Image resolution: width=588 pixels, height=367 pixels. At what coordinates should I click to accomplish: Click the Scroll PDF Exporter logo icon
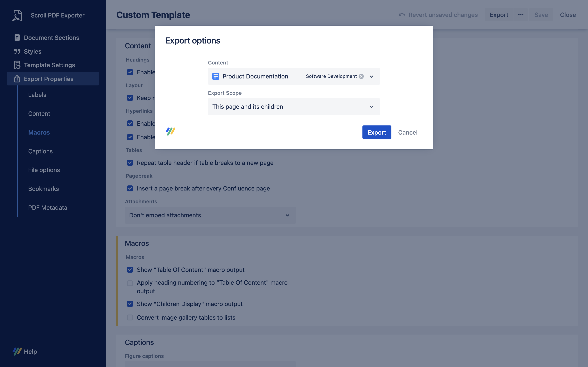[x=17, y=15]
